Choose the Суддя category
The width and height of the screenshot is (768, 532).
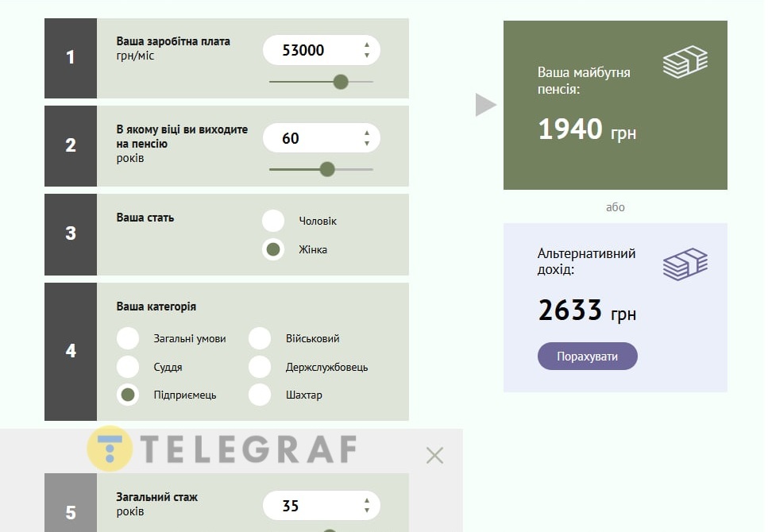128,367
